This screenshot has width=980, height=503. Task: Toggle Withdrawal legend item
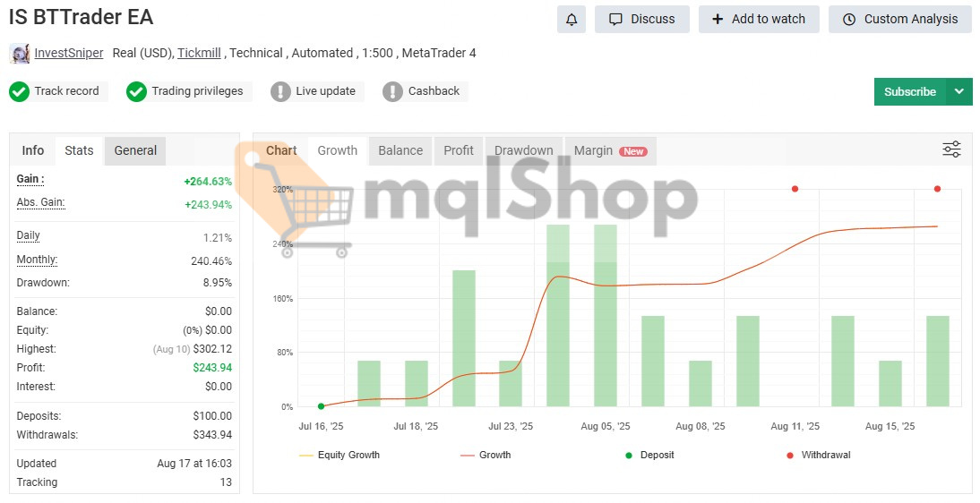818,455
